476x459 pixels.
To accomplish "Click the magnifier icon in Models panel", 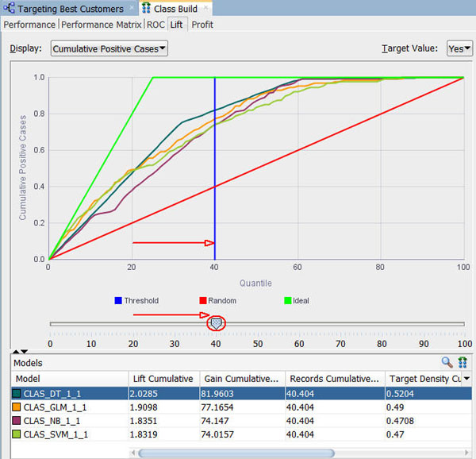I will tap(447, 362).
